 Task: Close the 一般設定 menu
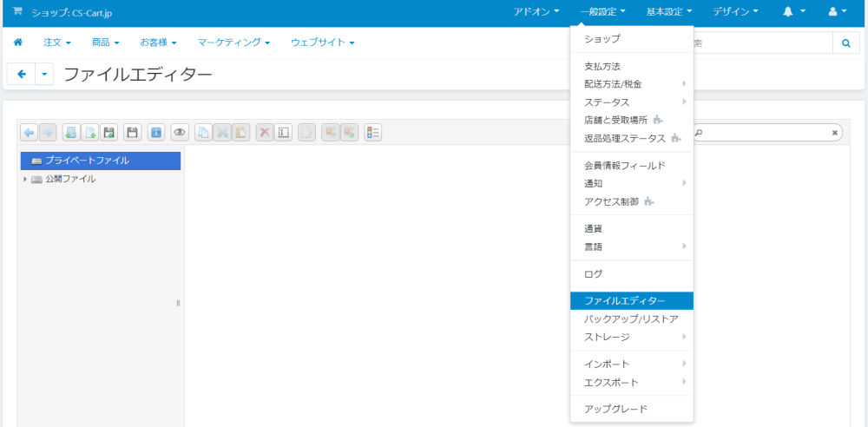(603, 11)
